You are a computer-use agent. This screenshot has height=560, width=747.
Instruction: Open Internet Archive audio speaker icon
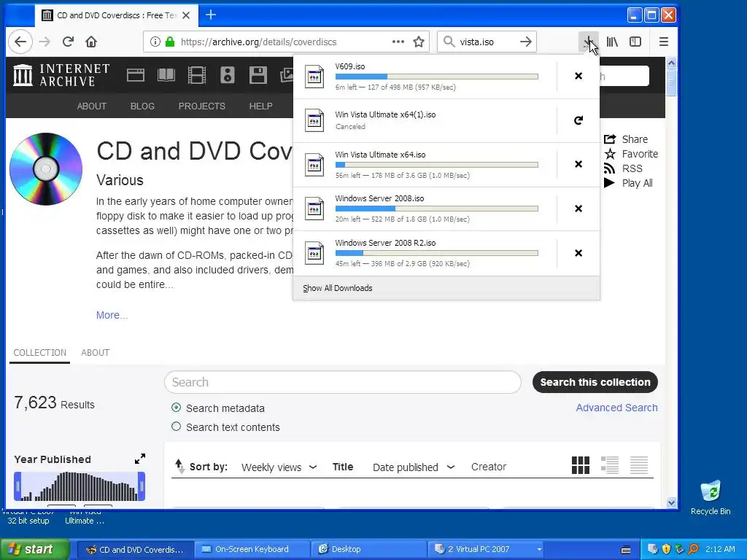[228, 75]
